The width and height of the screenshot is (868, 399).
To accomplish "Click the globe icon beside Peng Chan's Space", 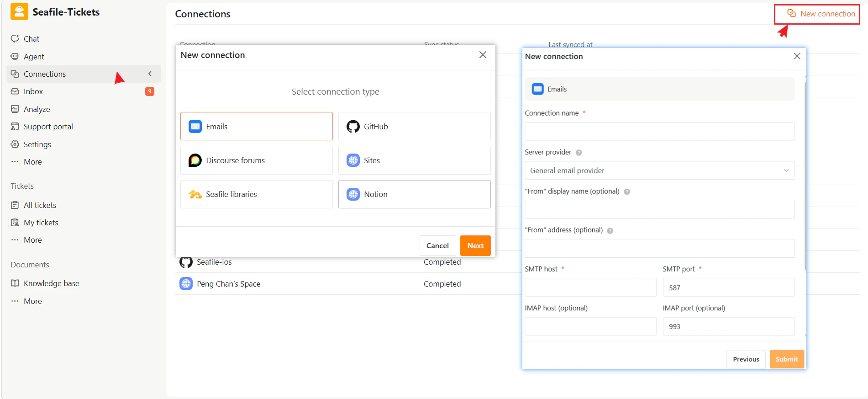I will click(186, 284).
